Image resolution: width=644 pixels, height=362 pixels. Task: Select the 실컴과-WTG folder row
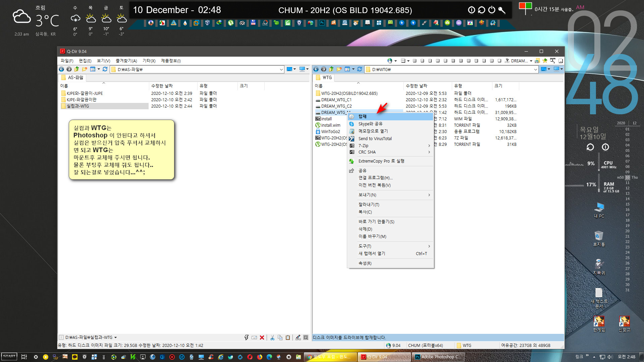click(x=104, y=106)
